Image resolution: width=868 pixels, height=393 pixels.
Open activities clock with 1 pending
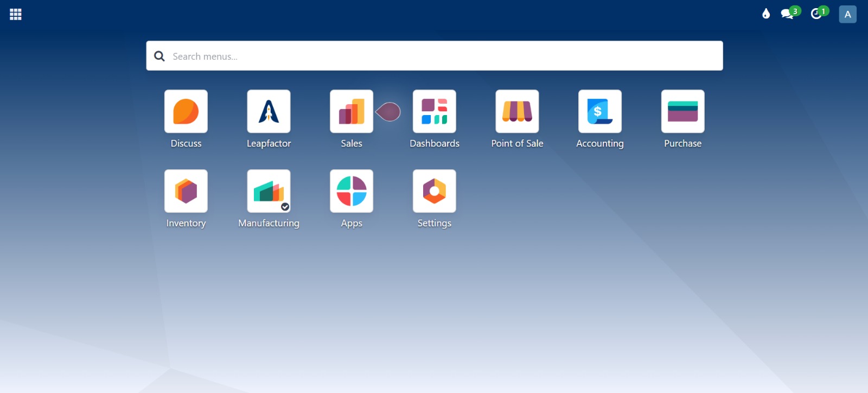point(819,13)
